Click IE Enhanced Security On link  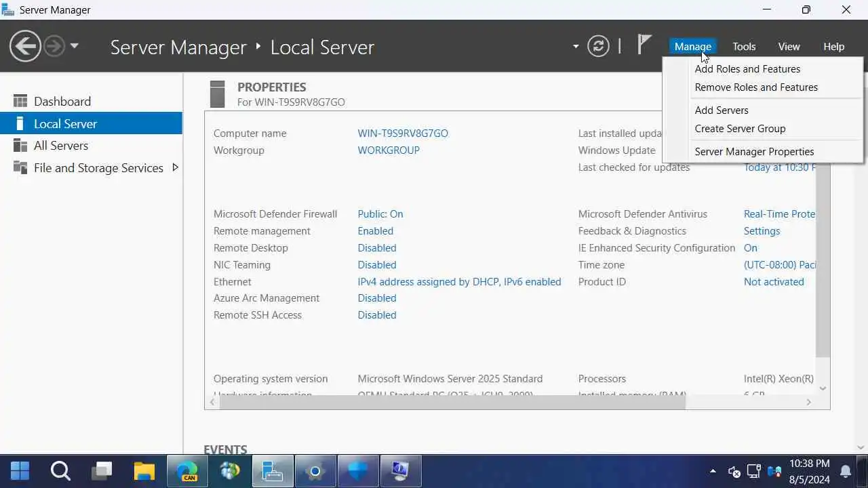coord(751,248)
